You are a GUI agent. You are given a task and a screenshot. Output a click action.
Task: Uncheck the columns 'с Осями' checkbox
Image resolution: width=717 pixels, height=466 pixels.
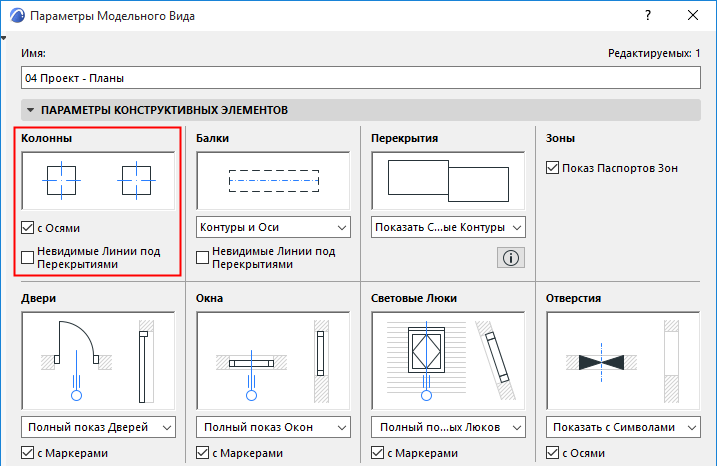[x=28, y=227]
